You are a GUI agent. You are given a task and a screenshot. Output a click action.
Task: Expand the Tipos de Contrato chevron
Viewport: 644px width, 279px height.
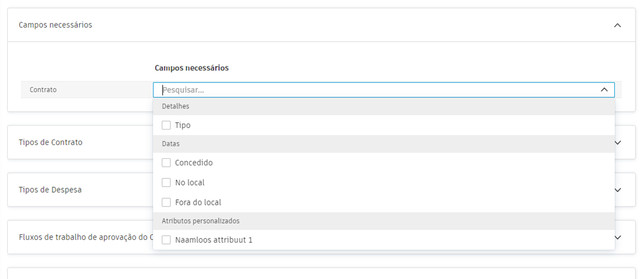click(x=618, y=142)
